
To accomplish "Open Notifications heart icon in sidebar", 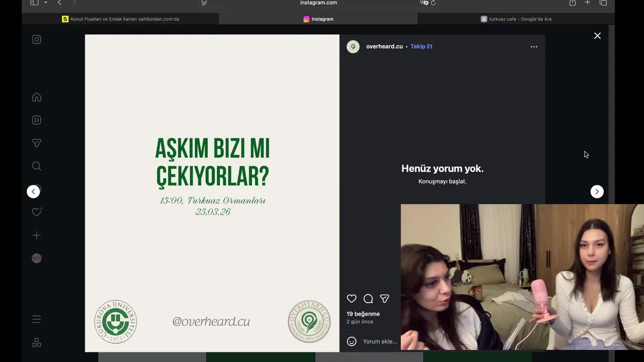I will click(37, 212).
